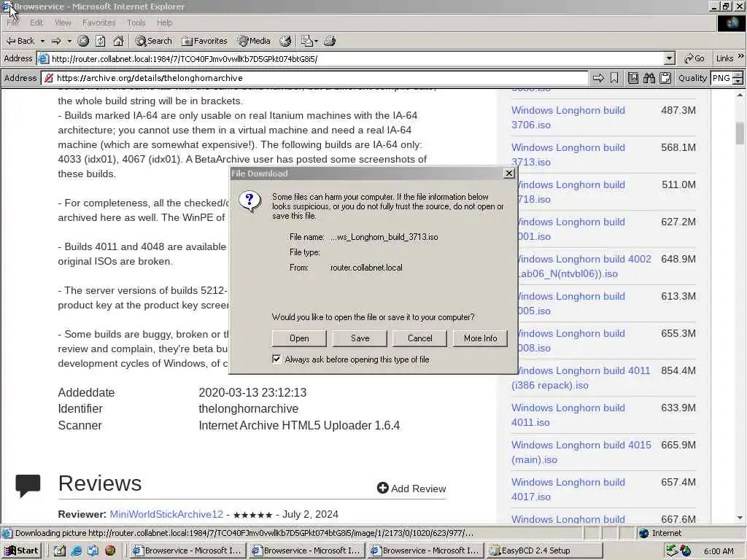
Task: Click Cancel in the File Download dialog
Action: pos(419,338)
